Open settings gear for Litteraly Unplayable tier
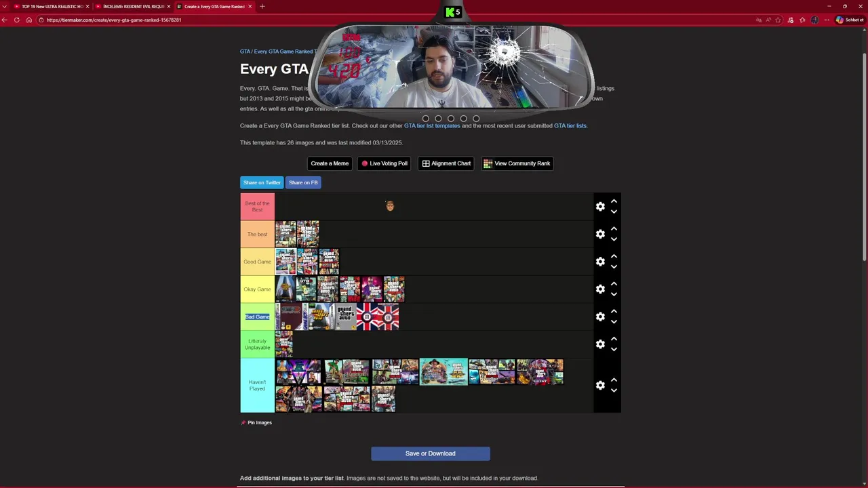Screen dimensions: 868x488 (x=600, y=344)
